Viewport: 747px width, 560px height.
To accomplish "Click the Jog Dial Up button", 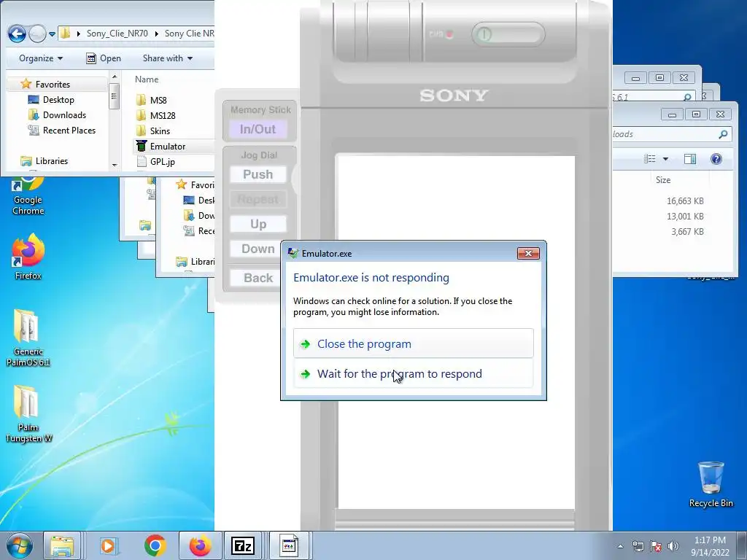I will (x=258, y=224).
